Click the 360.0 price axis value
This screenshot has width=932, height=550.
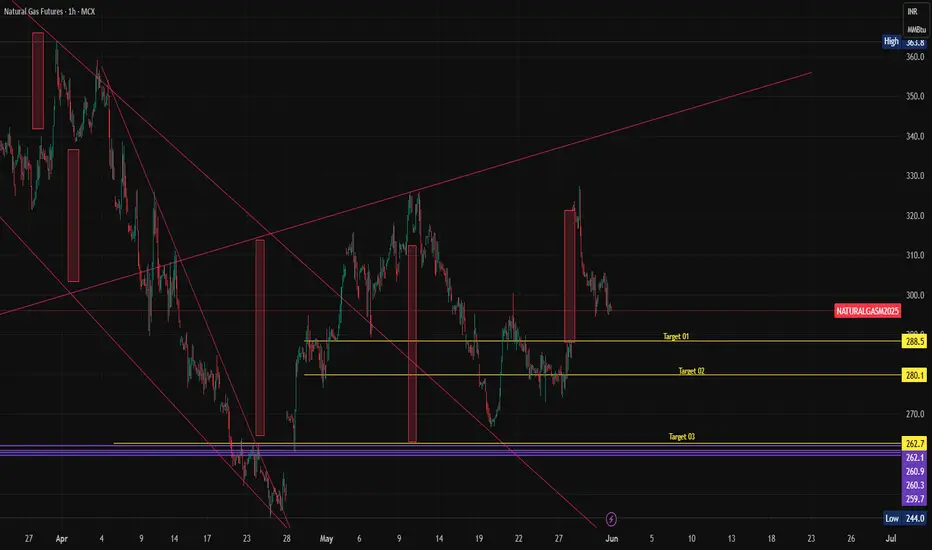[x=915, y=57]
